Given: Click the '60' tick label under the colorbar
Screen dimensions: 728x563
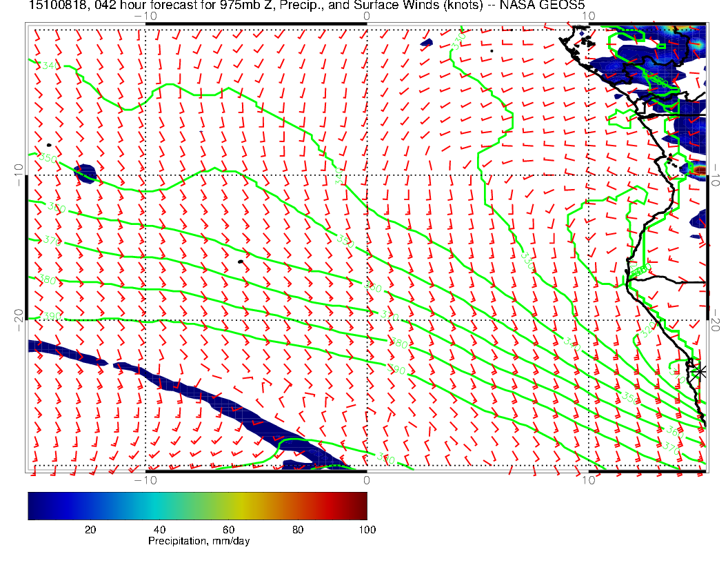Looking at the screenshot, I should [228, 530].
